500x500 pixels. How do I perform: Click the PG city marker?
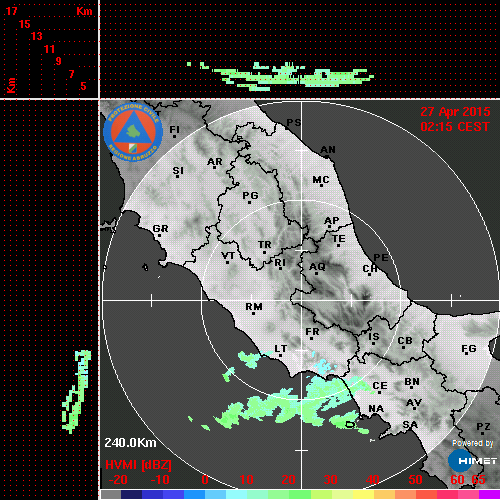(249, 202)
